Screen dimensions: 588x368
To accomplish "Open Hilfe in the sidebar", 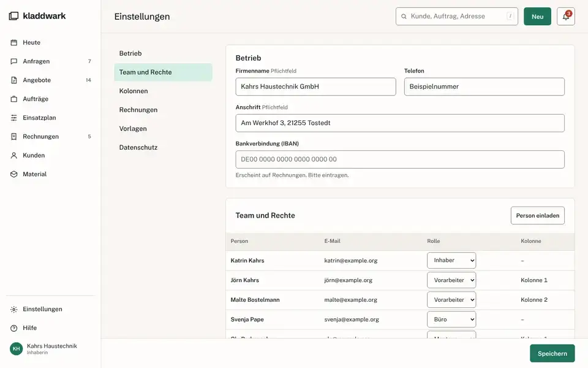I will click(x=50, y=328).
